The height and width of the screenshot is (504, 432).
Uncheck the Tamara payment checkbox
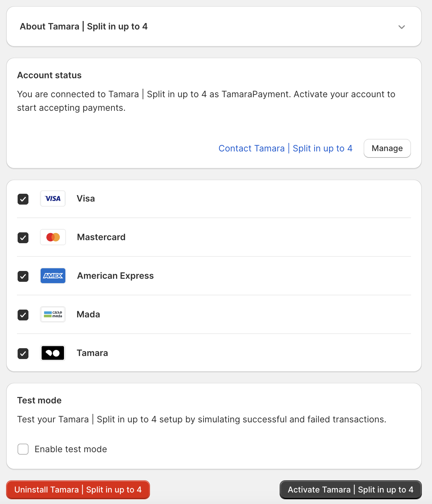coord(23,353)
